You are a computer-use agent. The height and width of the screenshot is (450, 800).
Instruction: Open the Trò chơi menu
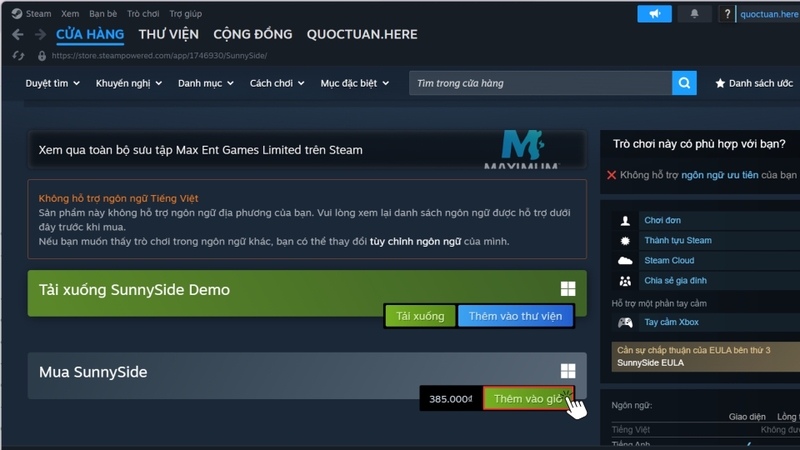(143, 14)
